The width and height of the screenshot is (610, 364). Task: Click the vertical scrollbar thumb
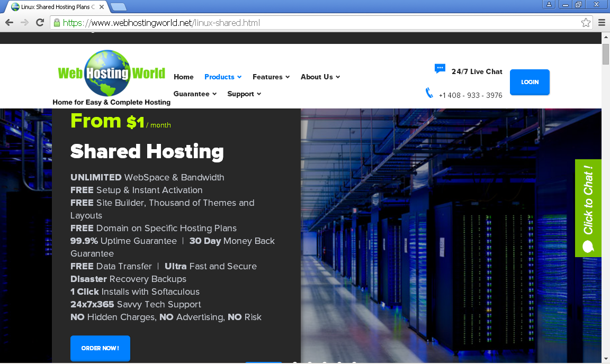(x=606, y=54)
